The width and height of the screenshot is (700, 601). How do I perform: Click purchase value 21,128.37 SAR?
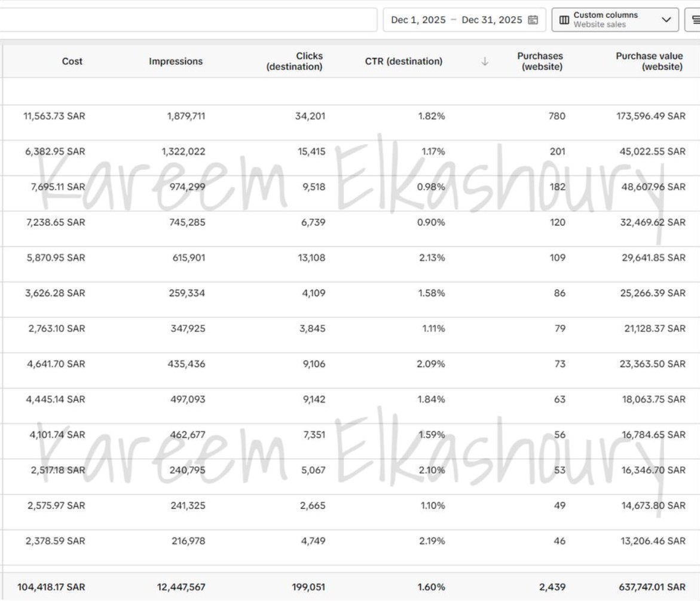pyautogui.click(x=655, y=329)
